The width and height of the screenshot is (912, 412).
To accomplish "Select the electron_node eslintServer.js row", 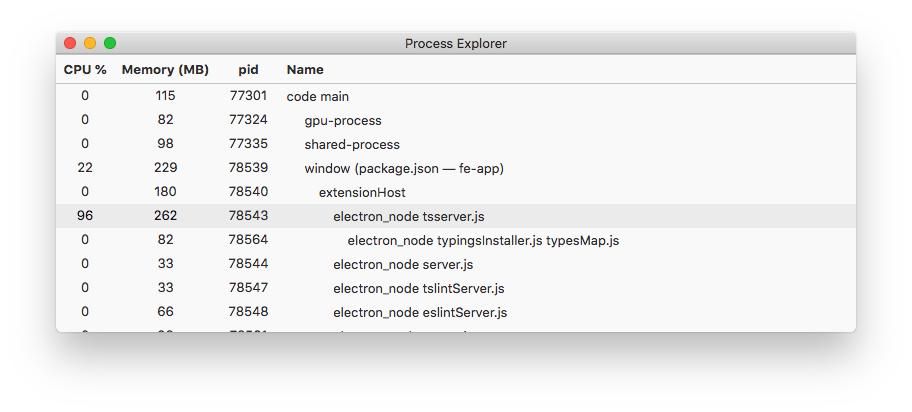I will [x=420, y=312].
